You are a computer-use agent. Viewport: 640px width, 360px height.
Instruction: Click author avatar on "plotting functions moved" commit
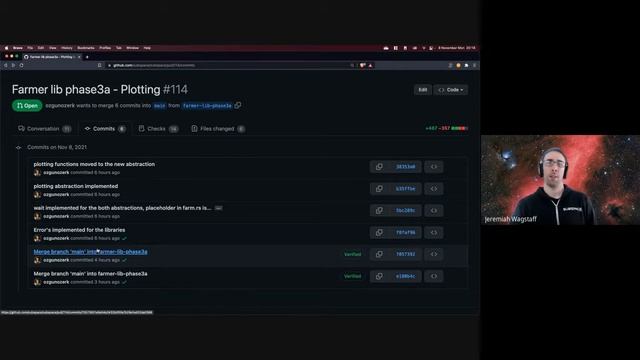37,173
